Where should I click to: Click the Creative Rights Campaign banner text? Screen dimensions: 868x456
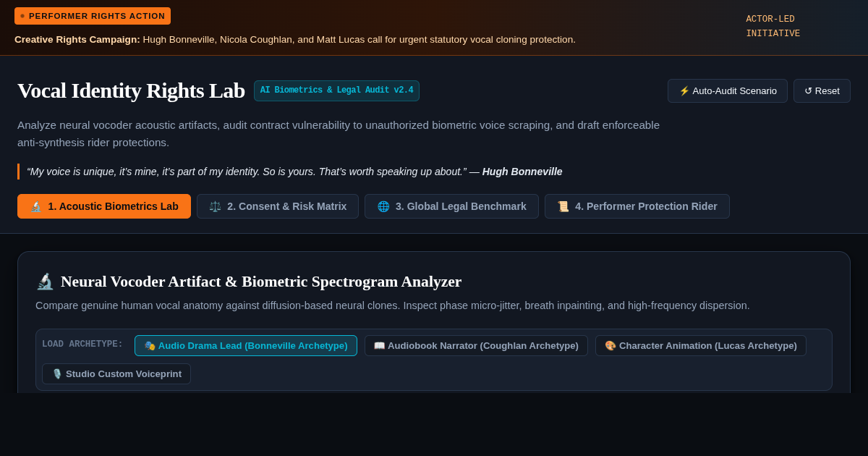click(x=295, y=40)
